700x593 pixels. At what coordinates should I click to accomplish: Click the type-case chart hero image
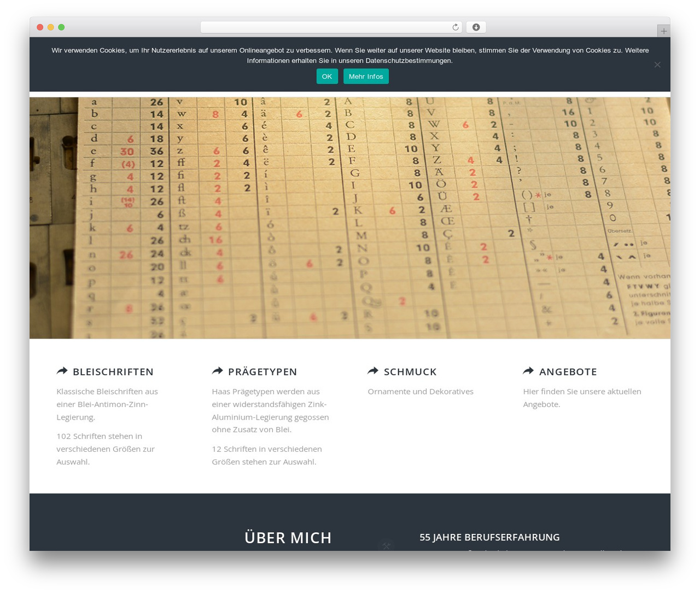(x=350, y=218)
